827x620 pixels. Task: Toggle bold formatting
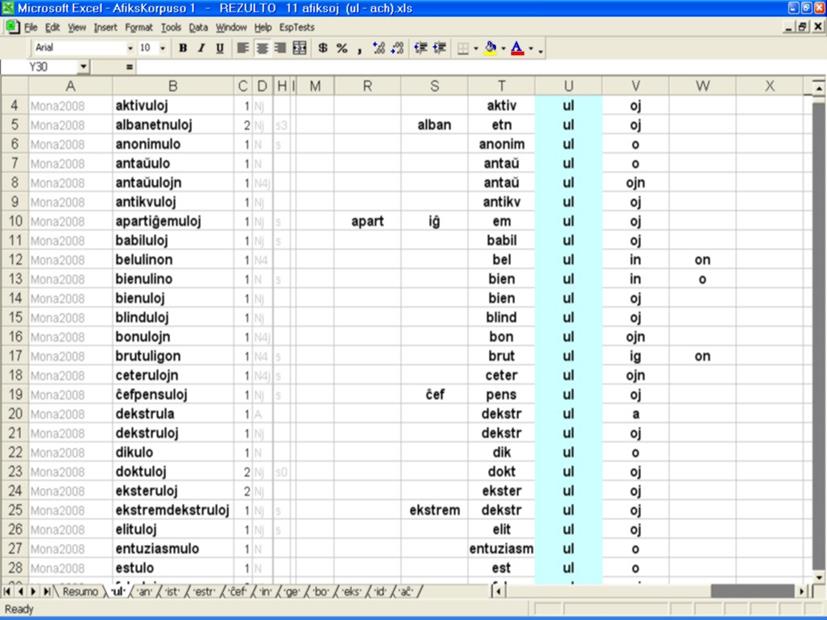point(183,49)
